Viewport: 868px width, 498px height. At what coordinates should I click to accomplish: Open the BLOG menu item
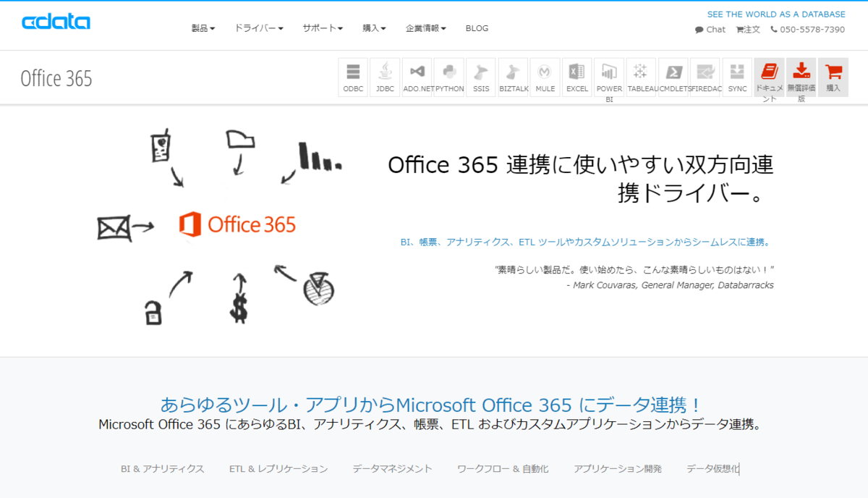coord(477,28)
